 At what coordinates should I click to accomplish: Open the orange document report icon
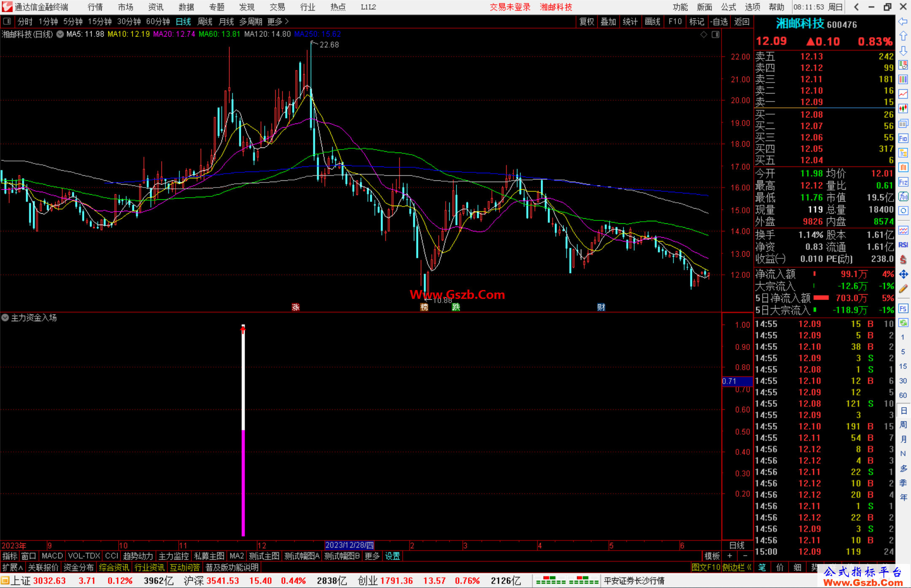click(x=903, y=167)
